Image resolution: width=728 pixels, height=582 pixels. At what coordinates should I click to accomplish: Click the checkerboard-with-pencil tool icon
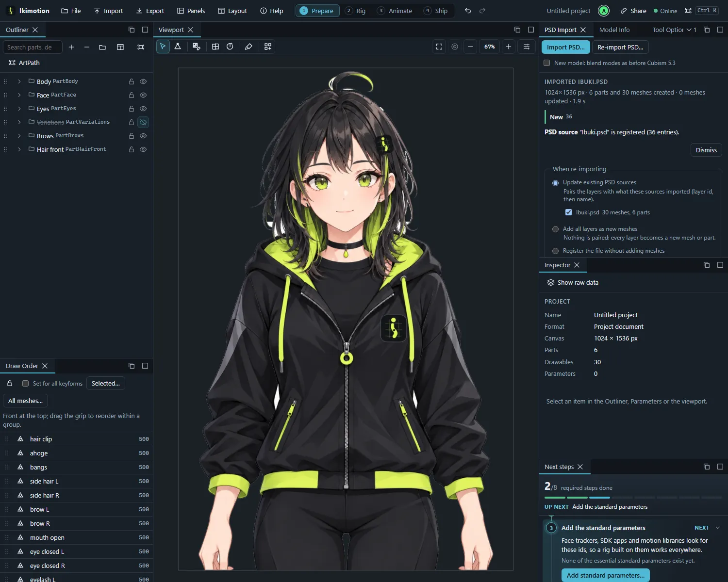(x=197, y=47)
